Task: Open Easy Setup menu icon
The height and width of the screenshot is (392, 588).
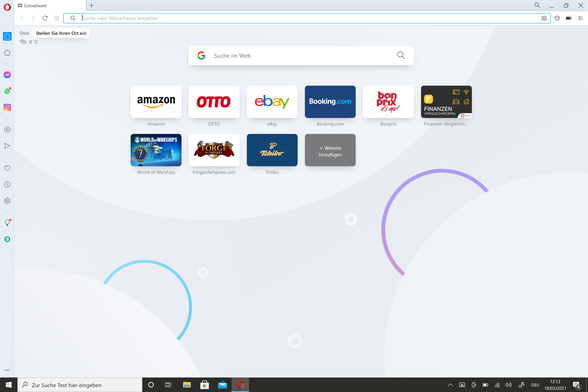Action: tap(580, 18)
